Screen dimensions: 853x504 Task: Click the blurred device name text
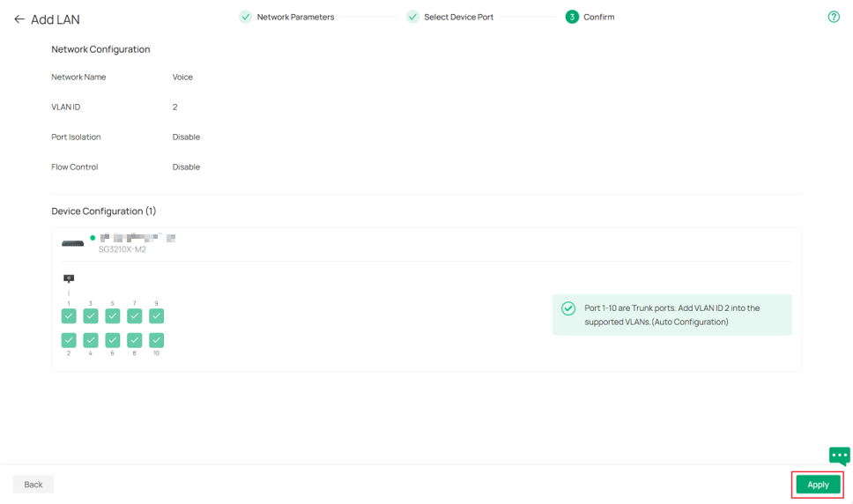(x=137, y=238)
